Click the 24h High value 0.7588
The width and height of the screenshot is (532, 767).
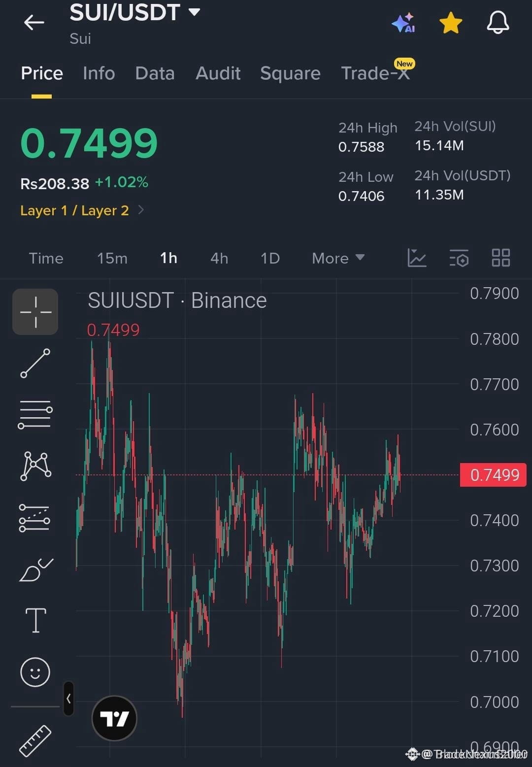(x=361, y=147)
